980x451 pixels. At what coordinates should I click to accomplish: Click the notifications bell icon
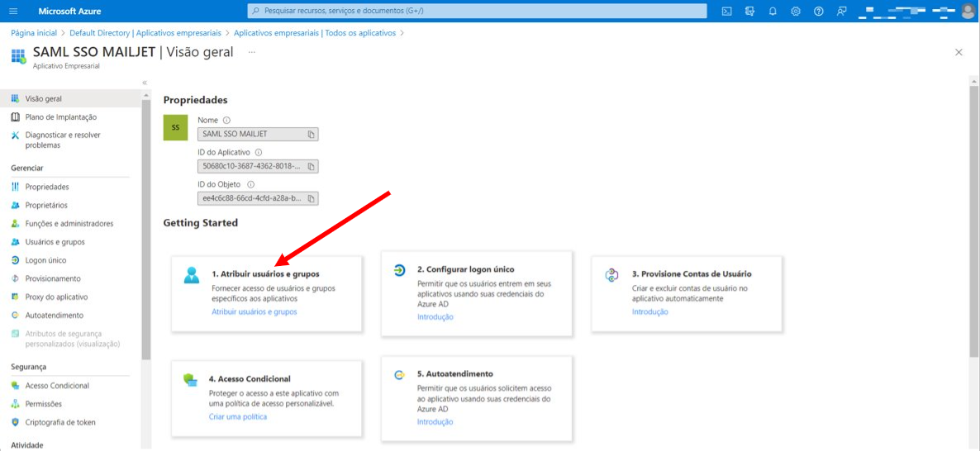tap(773, 12)
